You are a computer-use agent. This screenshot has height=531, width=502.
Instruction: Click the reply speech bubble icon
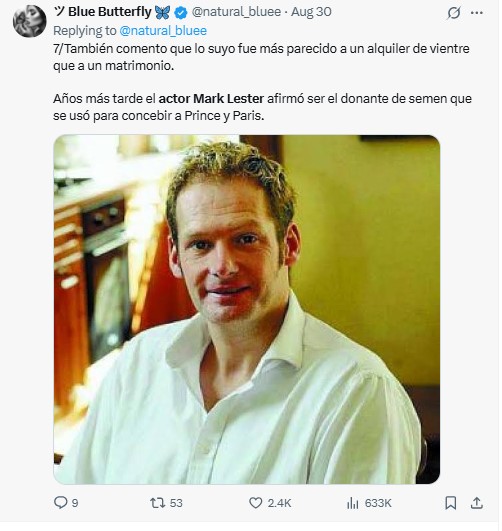(x=60, y=505)
